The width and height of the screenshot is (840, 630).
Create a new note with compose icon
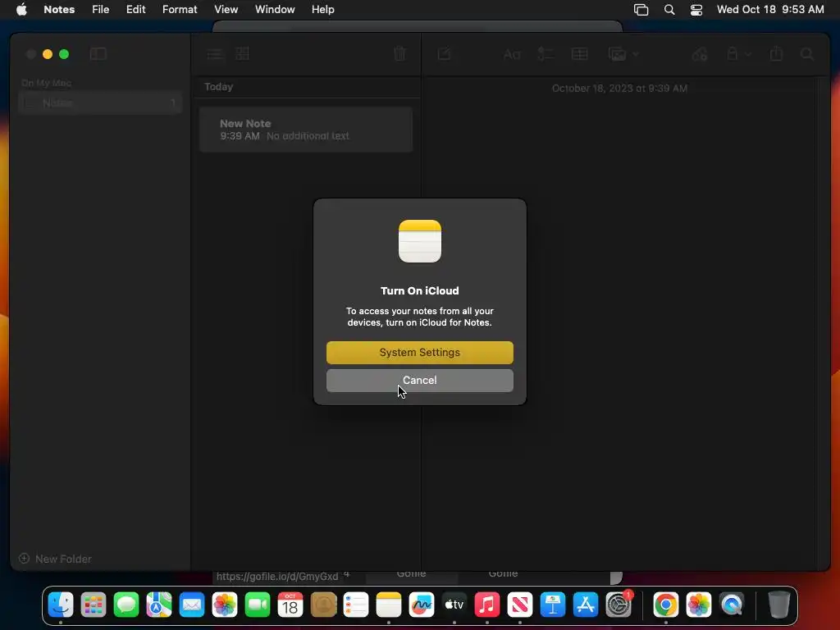click(x=444, y=53)
